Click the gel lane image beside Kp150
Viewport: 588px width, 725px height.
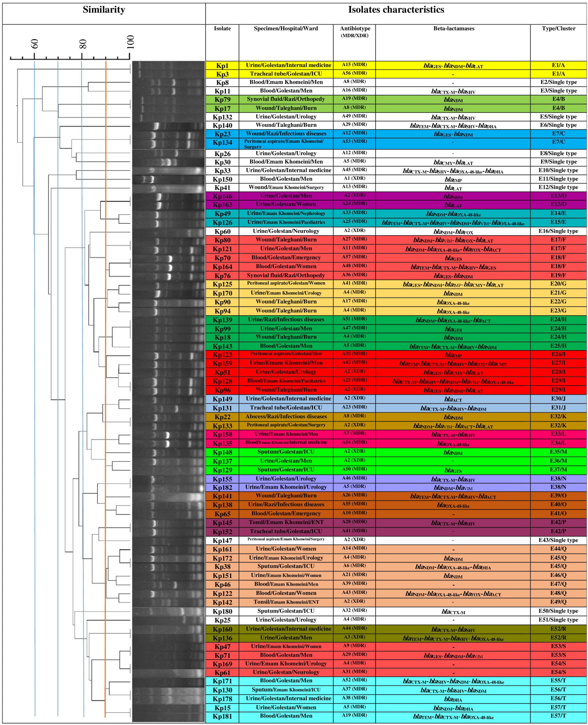tap(169, 179)
